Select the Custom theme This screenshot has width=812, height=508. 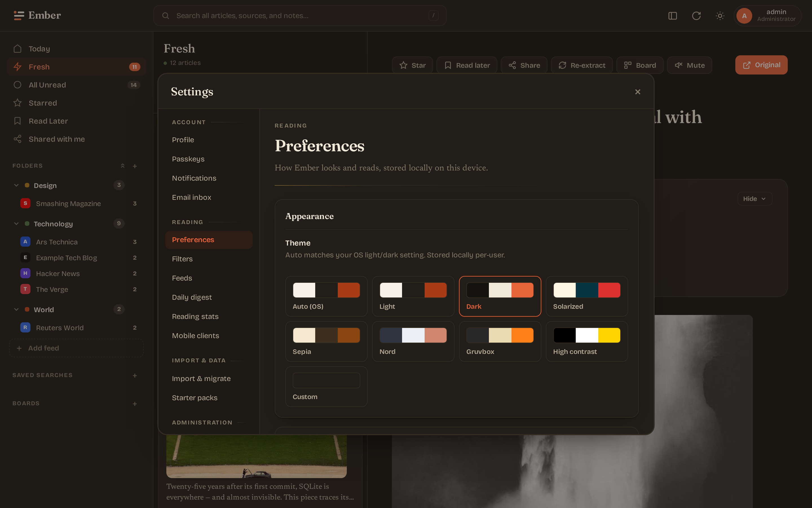(x=326, y=387)
